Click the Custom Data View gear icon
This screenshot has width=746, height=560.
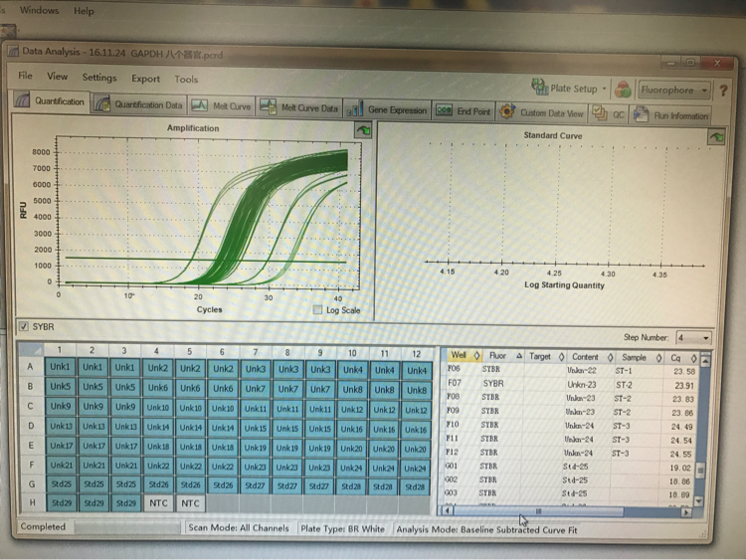(507, 111)
